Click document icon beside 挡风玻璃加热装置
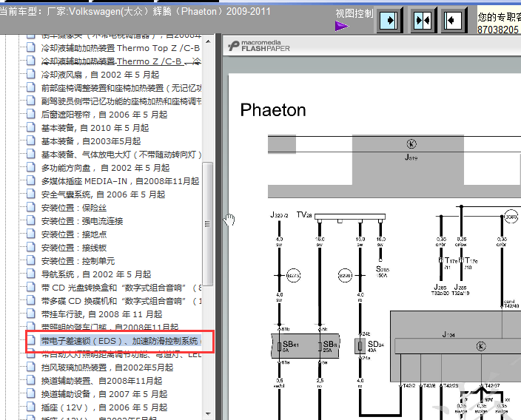This screenshot has height=420, width=521. (x=31, y=367)
